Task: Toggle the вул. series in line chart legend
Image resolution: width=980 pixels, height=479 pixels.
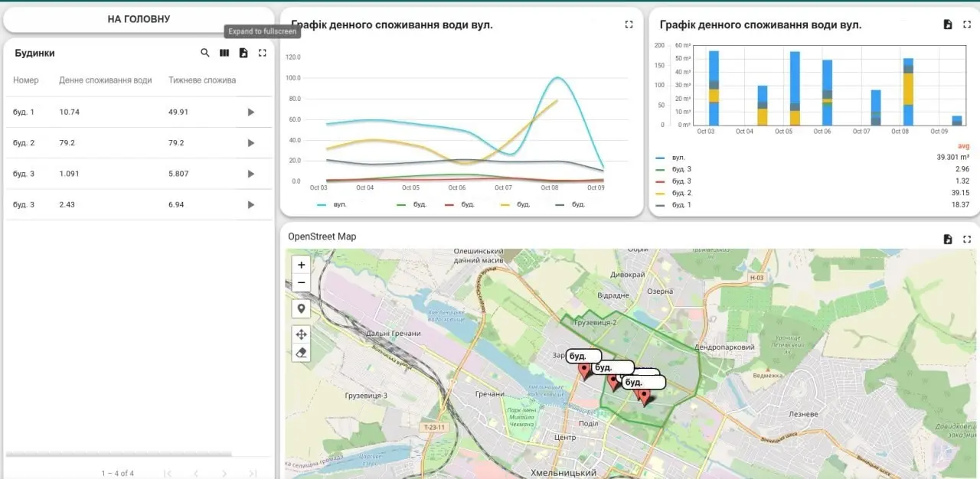Action: 329,204
